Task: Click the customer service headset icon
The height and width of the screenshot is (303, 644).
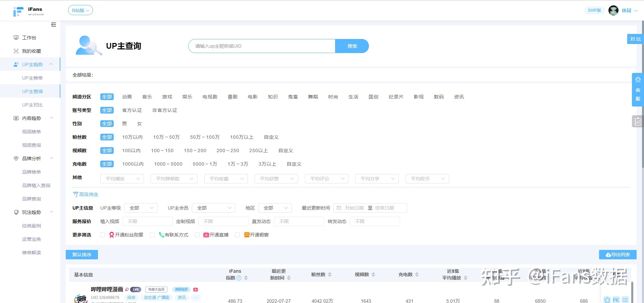Action: (x=638, y=80)
